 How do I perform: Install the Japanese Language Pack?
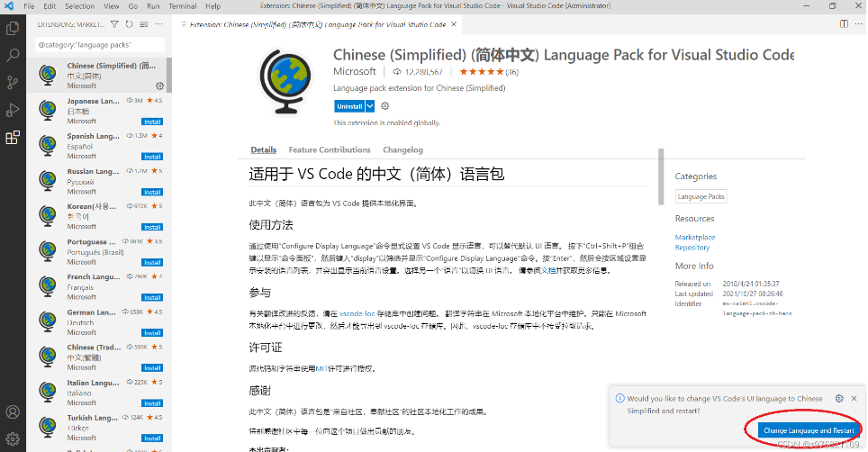tap(152, 122)
